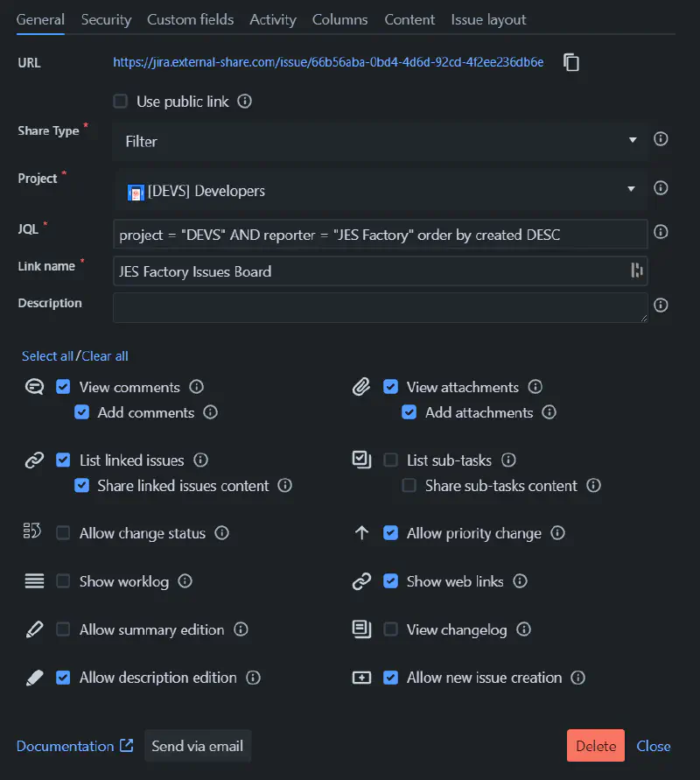The height and width of the screenshot is (780, 700).
Task: Click the red Delete button
Action: 596,746
